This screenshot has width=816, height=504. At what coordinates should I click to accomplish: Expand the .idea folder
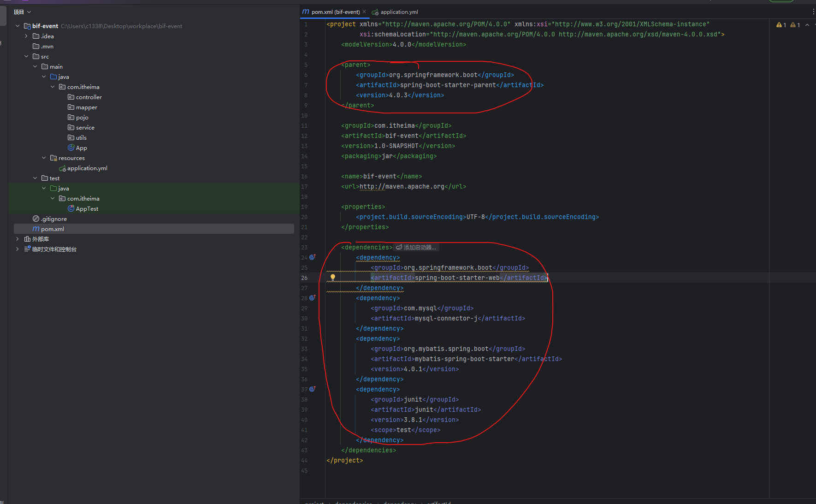point(26,36)
